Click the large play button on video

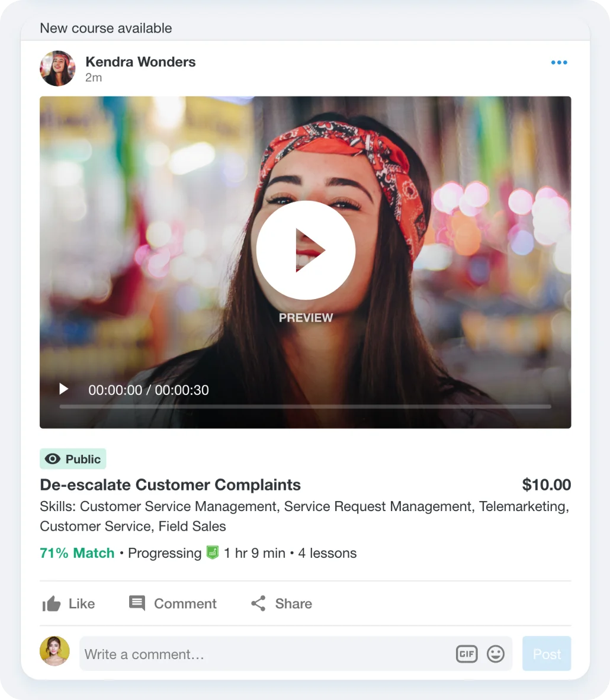(306, 251)
